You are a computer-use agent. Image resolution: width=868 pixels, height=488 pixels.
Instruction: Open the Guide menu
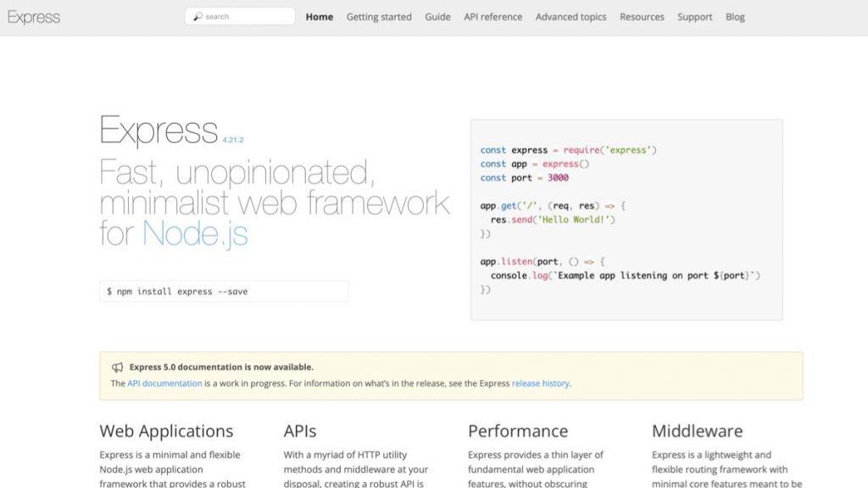click(x=437, y=17)
